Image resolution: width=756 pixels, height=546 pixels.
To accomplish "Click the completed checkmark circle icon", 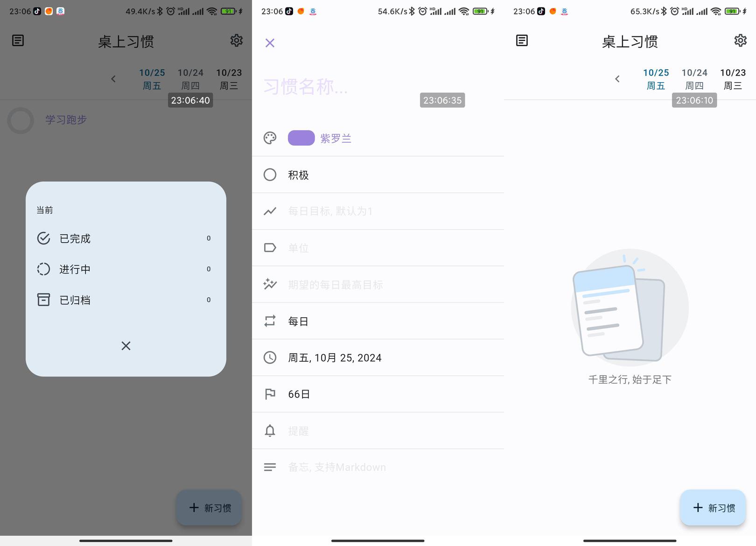I will click(43, 238).
